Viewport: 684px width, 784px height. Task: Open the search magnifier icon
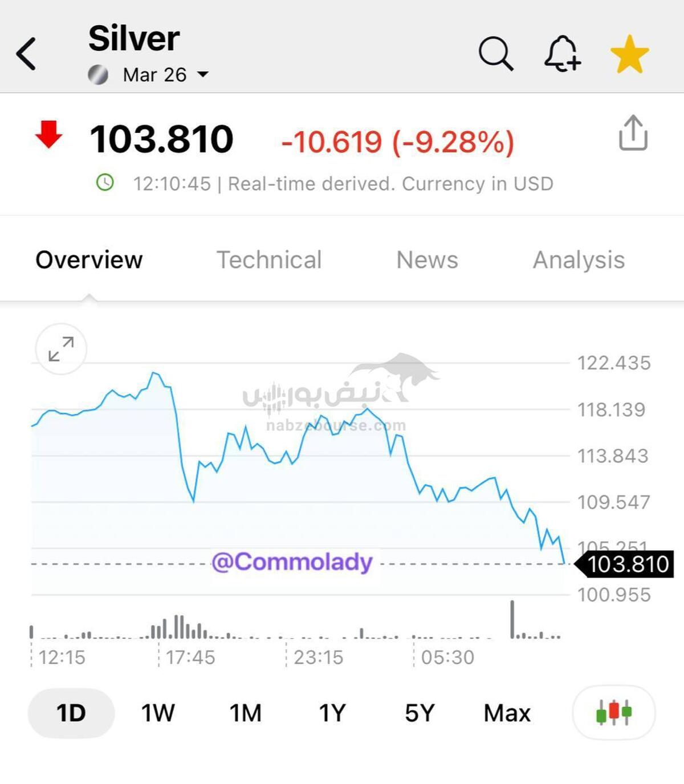click(495, 54)
